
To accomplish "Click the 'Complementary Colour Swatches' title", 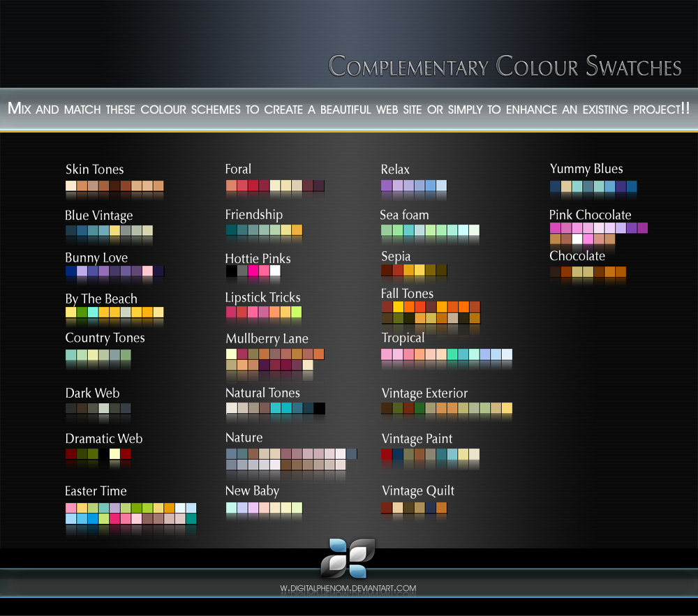I will click(504, 66).
